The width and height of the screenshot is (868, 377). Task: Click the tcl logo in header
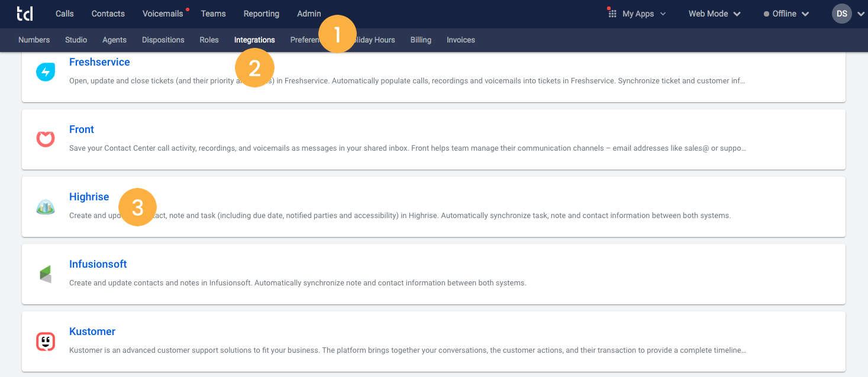(25, 13)
